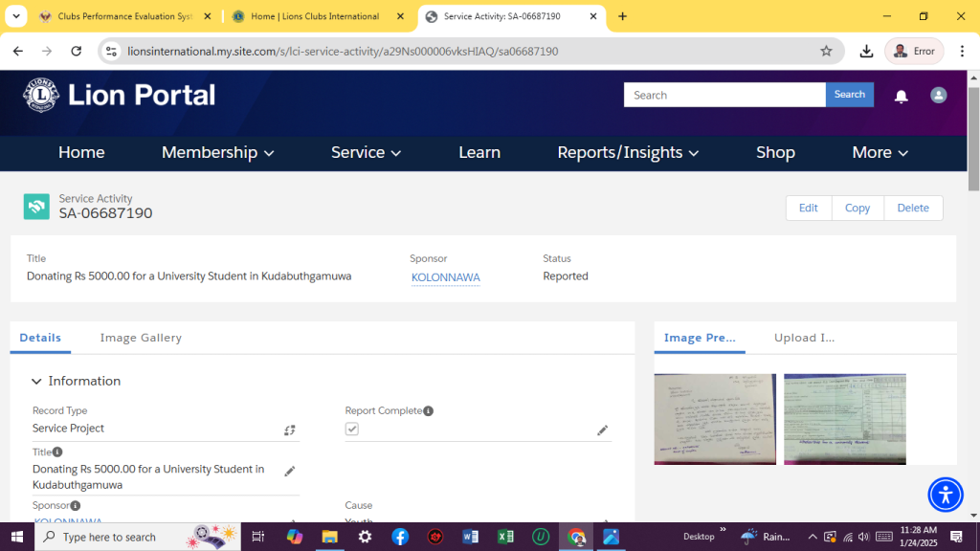Switch to the Upload Image tab
Viewport: 980px width, 551px height.
coord(804,338)
